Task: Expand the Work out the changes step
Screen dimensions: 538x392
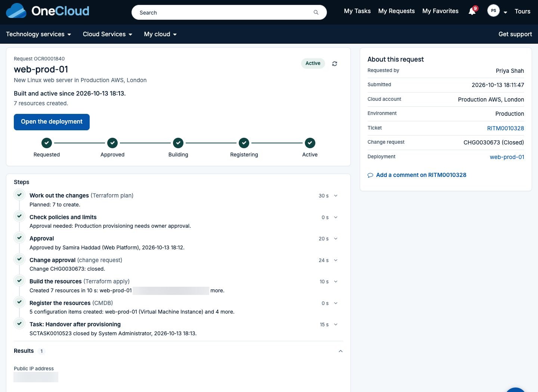Action: (336, 196)
